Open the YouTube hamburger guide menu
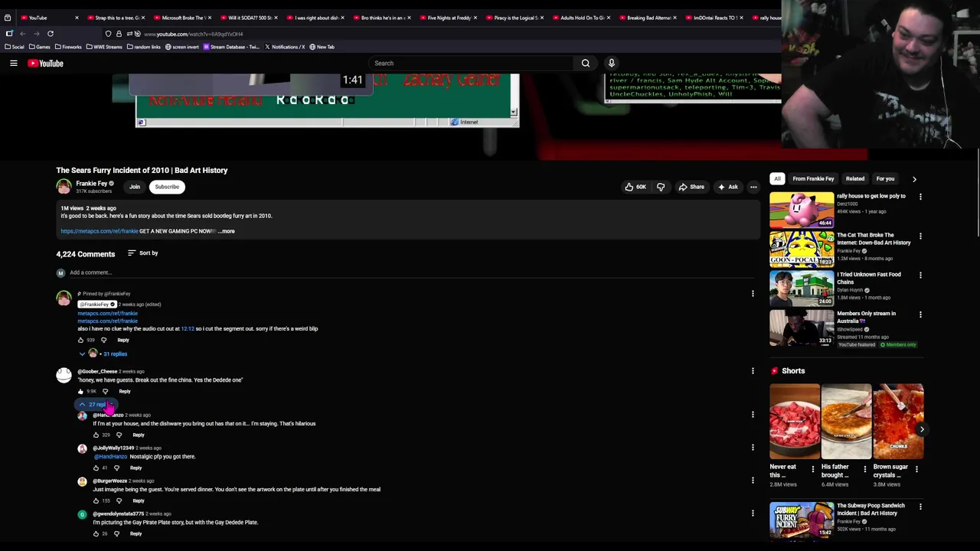Image resolution: width=980 pixels, height=551 pixels. [14, 64]
